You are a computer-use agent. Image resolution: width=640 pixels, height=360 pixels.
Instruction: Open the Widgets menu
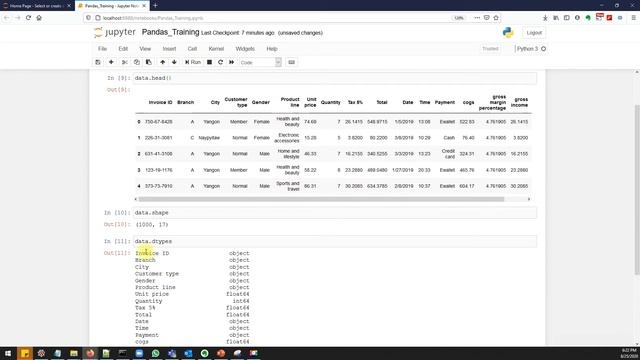pyautogui.click(x=245, y=49)
